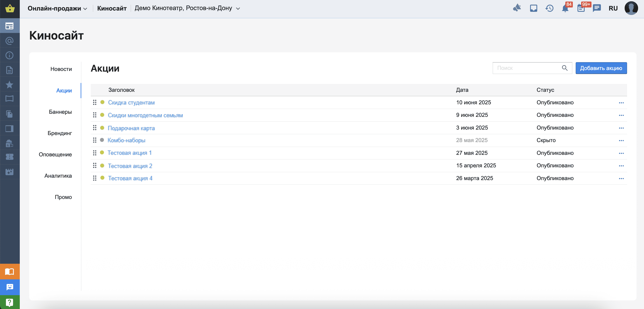
Task: Click the Киносайт breadcrumb in header
Action: pyautogui.click(x=112, y=8)
